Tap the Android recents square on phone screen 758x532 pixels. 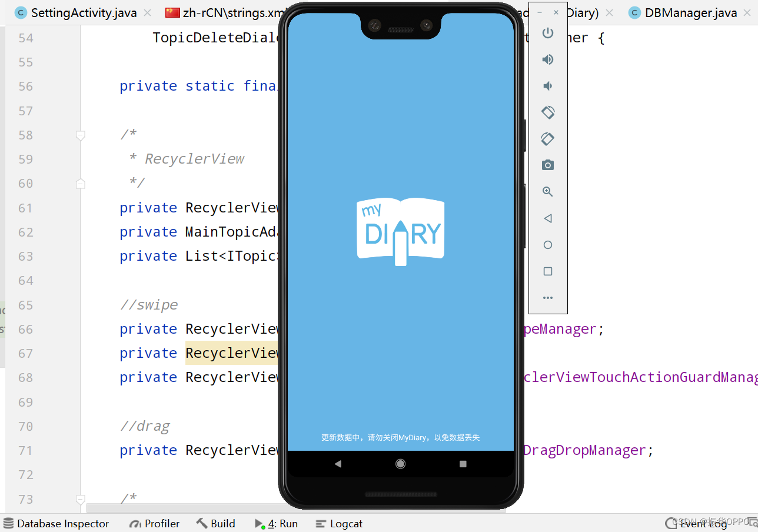pyautogui.click(x=463, y=464)
